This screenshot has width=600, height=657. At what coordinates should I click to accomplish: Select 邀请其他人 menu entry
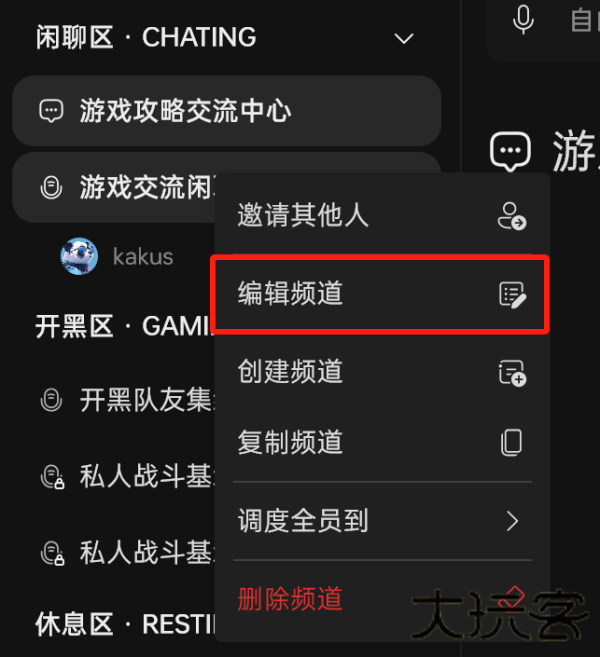click(382, 215)
